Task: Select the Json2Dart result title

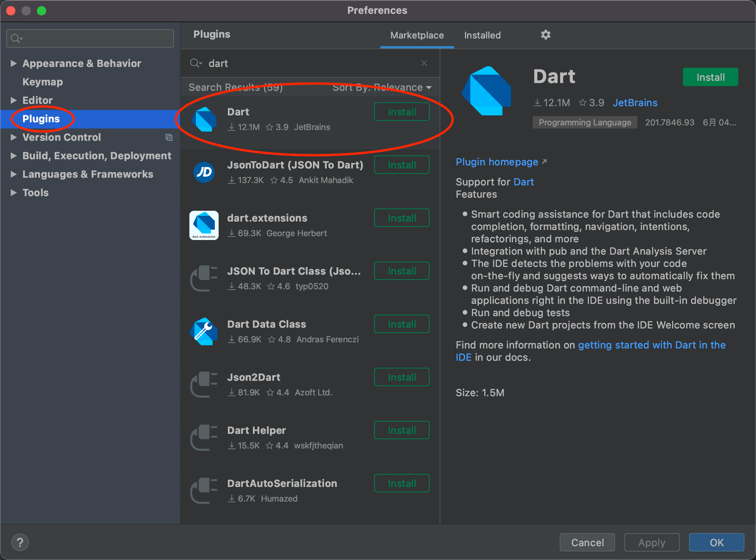Action: click(x=254, y=377)
